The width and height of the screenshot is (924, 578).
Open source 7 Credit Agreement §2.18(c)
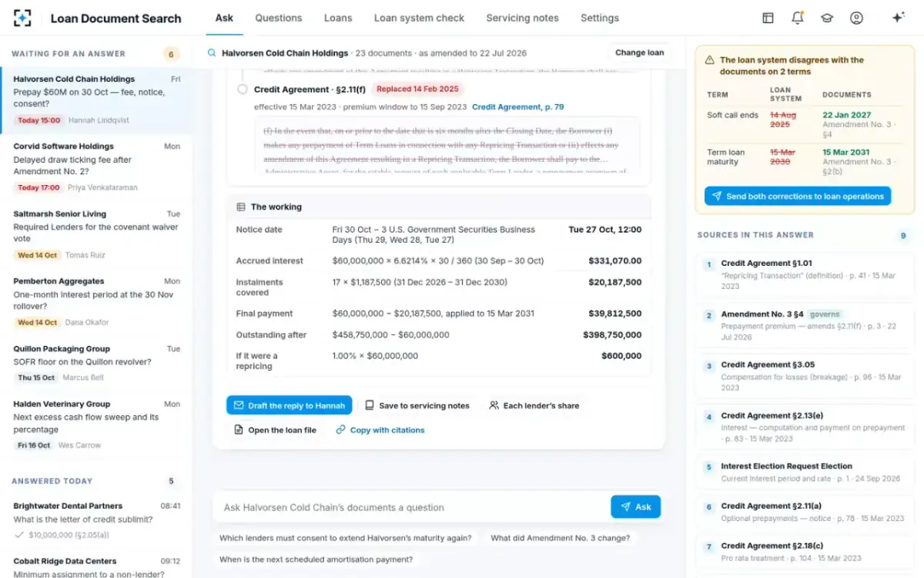pyautogui.click(x=805, y=552)
